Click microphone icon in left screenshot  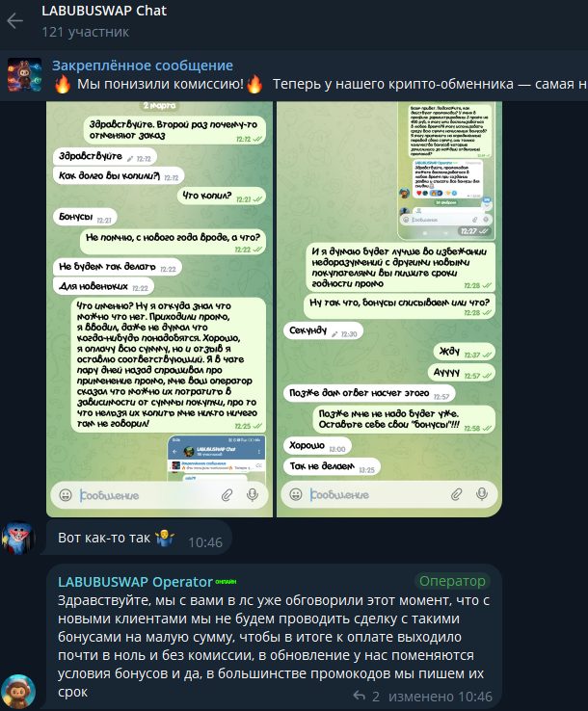[x=253, y=494]
